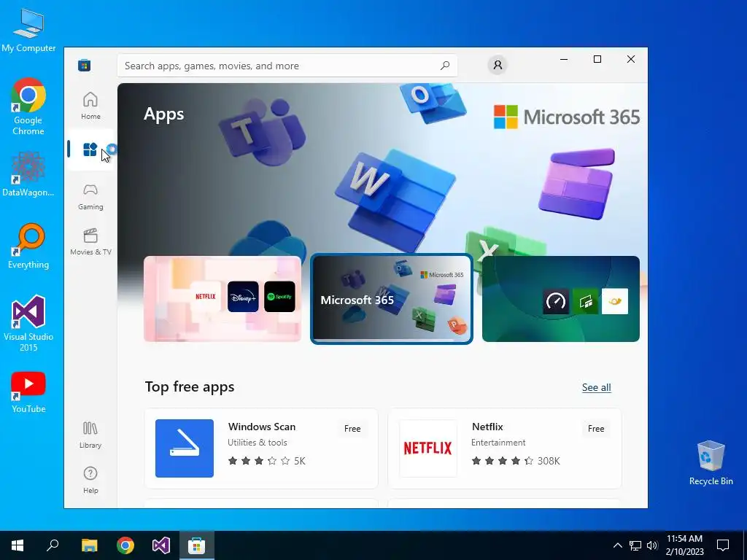Select DataWagon desktop shortcut
Image resolution: width=747 pixels, height=560 pixels.
[28, 174]
